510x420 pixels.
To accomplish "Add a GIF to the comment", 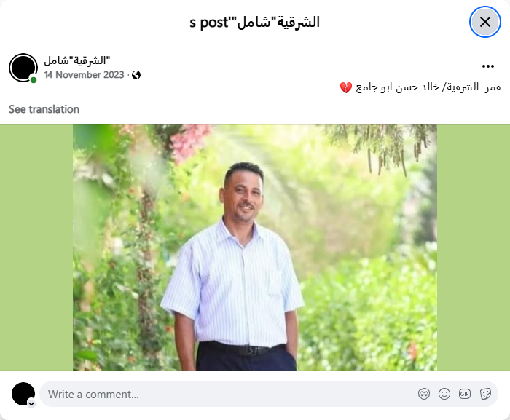I will pos(465,394).
